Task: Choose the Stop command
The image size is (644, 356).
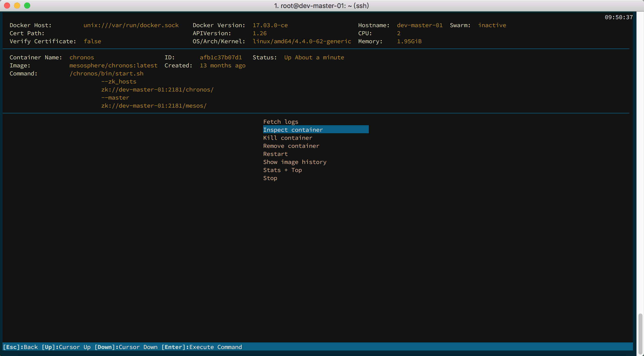Action: (270, 178)
